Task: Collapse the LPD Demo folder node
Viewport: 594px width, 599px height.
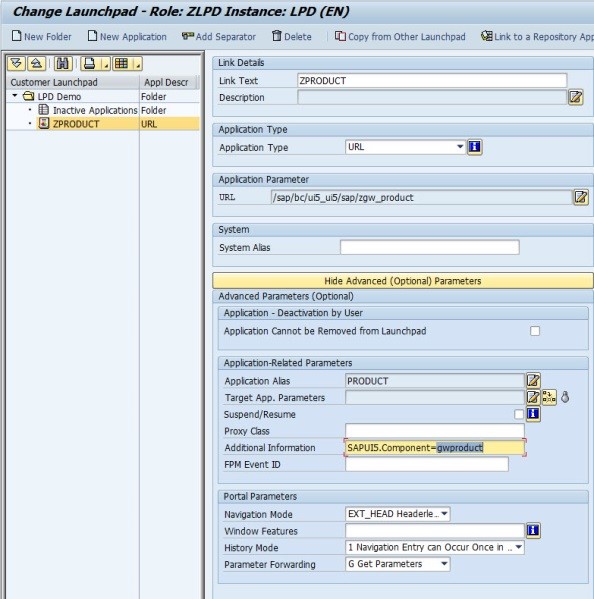Action: (x=15, y=96)
